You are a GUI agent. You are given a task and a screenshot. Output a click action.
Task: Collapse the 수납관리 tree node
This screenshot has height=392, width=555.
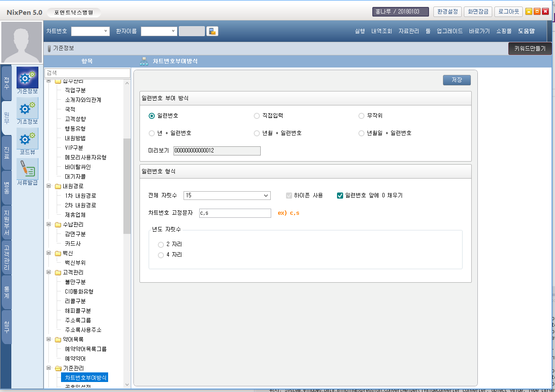[49, 224]
